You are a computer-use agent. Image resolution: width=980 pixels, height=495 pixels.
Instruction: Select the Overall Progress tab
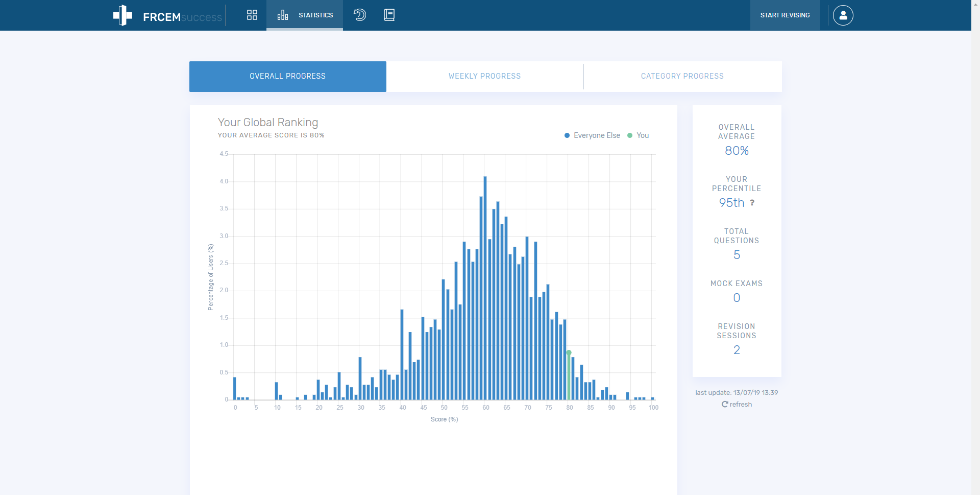[x=288, y=77]
